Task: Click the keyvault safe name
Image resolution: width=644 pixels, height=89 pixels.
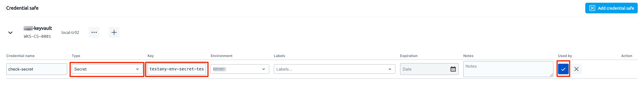Action: 38,28
